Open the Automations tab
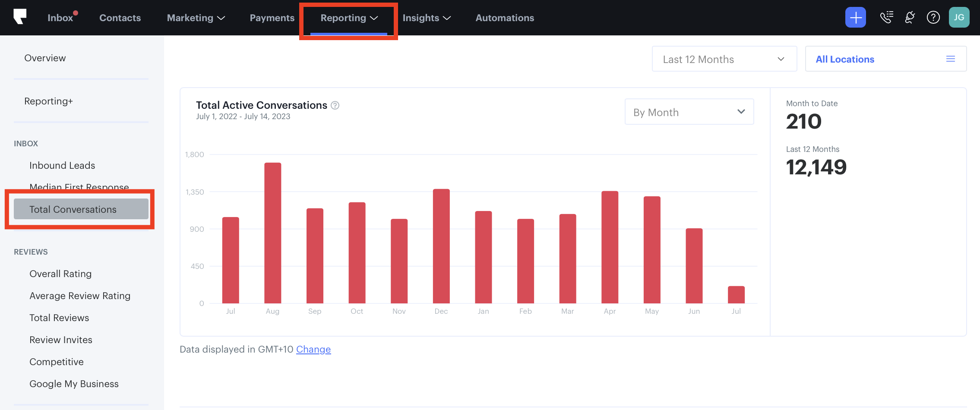The image size is (980, 410). [505, 18]
